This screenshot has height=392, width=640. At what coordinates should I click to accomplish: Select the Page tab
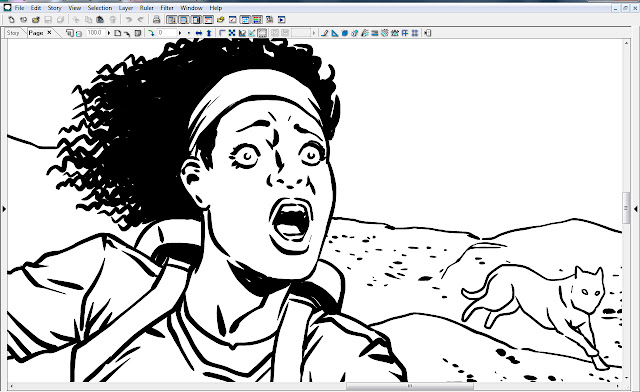[x=36, y=33]
